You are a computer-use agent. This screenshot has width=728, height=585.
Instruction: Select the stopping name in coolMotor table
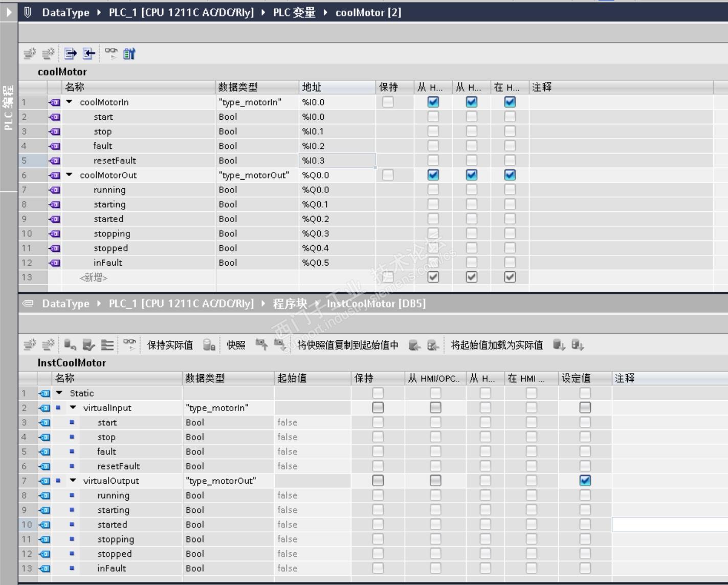[112, 234]
